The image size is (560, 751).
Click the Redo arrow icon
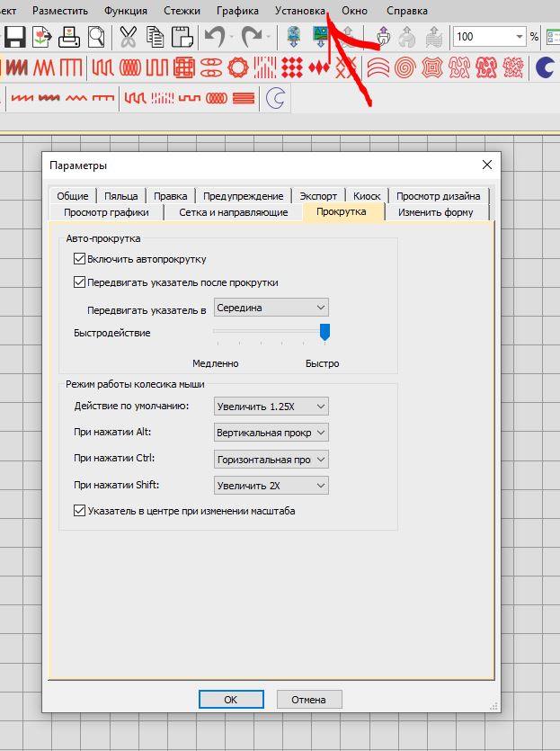tap(251, 37)
